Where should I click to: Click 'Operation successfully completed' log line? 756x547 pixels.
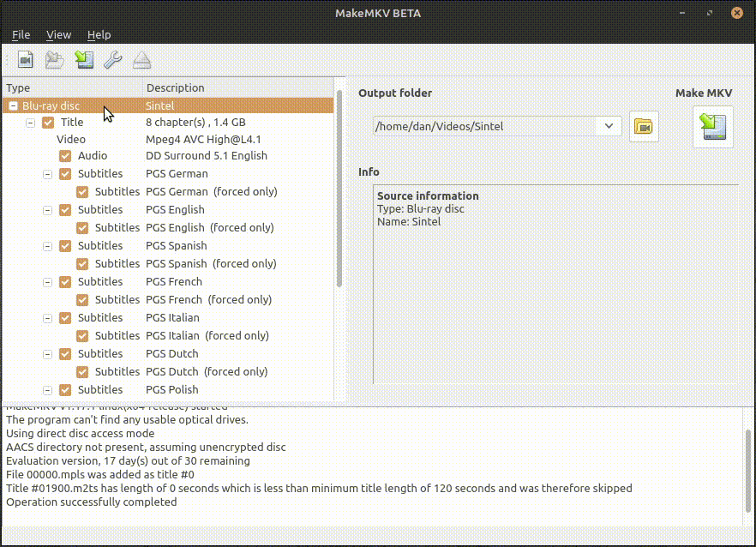(92, 502)
